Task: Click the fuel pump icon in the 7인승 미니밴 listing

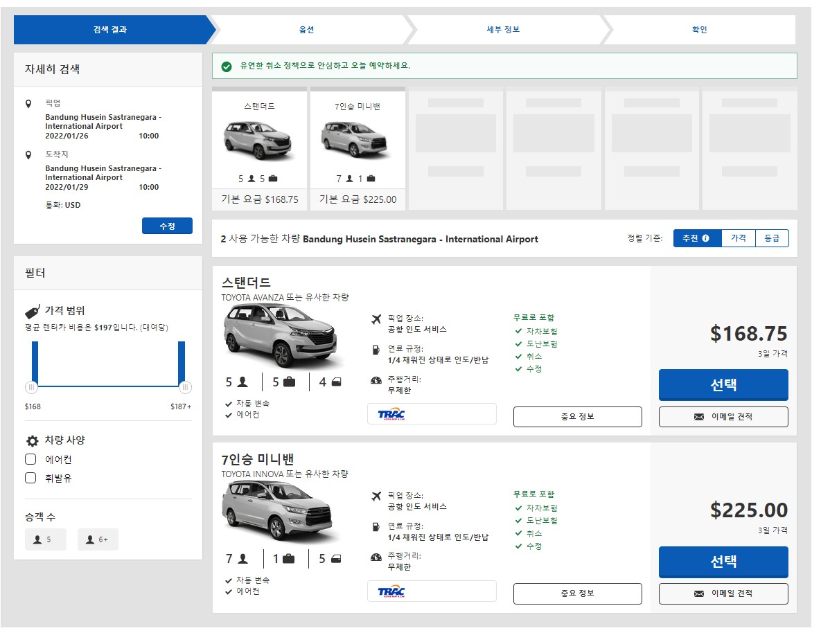Action: pyautogui.click(x=376, y=527)
